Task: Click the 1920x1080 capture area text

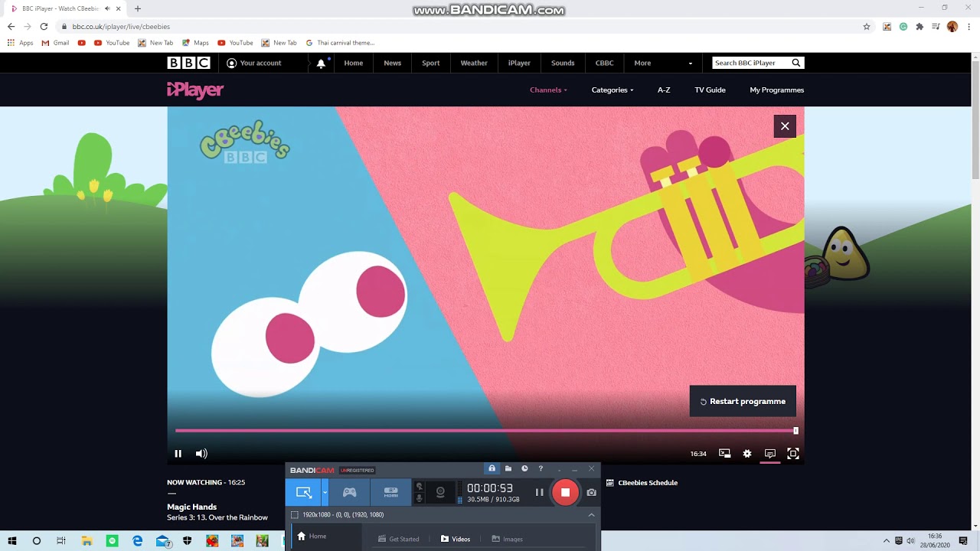Action: point(343,515)
